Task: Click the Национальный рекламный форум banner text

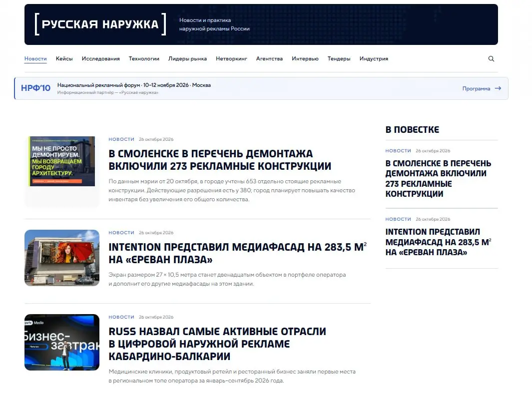Action: point(134,85)
